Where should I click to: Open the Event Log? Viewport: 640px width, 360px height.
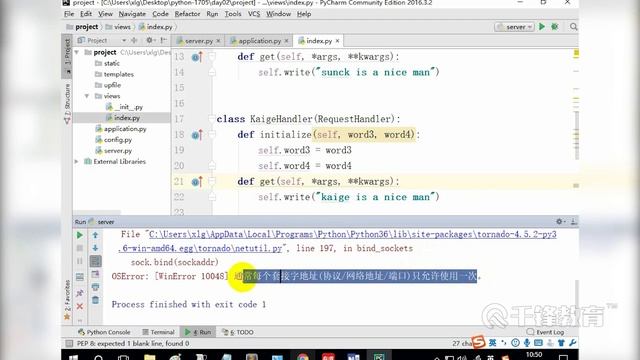click(x=545, y=332)
